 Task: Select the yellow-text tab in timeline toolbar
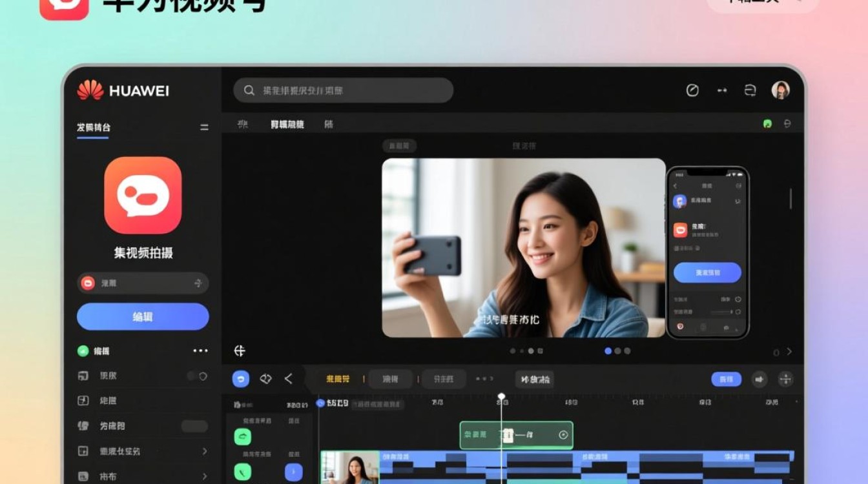(x=338, y=379)
